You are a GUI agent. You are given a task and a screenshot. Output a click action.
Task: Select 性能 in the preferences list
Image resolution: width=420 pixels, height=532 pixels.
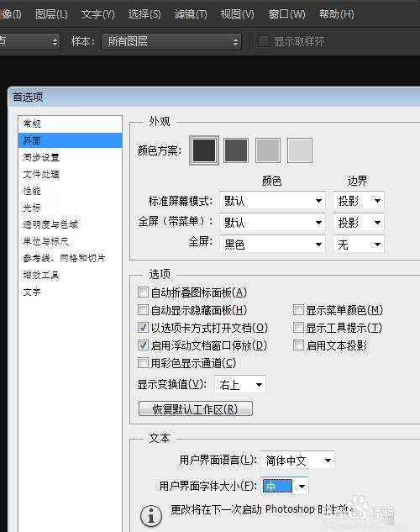click(71, 191)
